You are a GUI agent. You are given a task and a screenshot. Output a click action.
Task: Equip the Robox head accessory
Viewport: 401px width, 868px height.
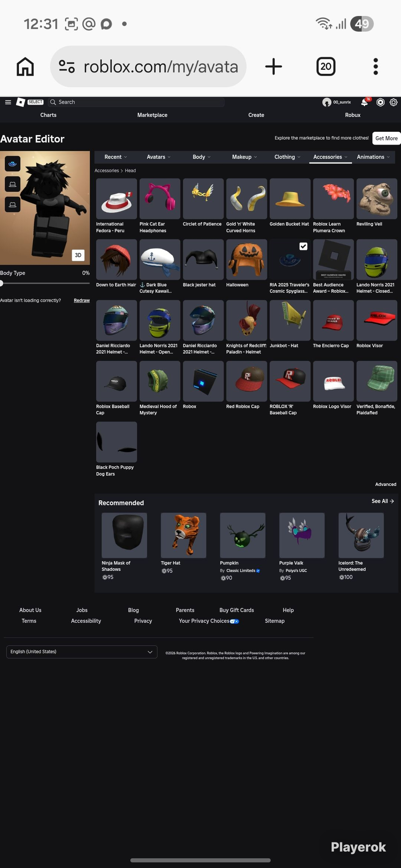[203, 381]
